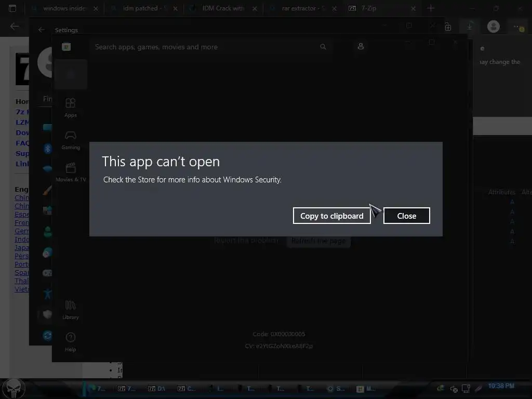
Task: Open a new browser tab
Action: tap(431, 8)
